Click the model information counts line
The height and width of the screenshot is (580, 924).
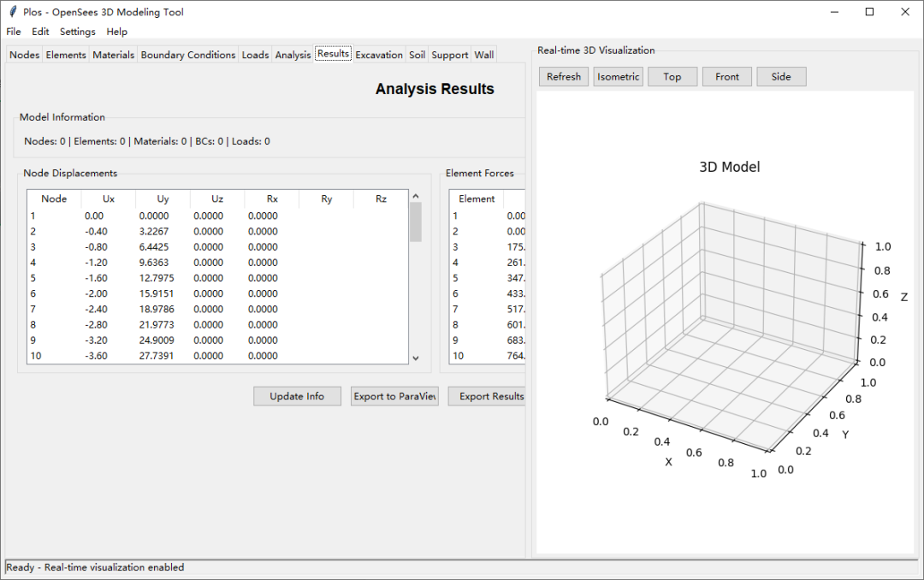(x=147, y=141)
